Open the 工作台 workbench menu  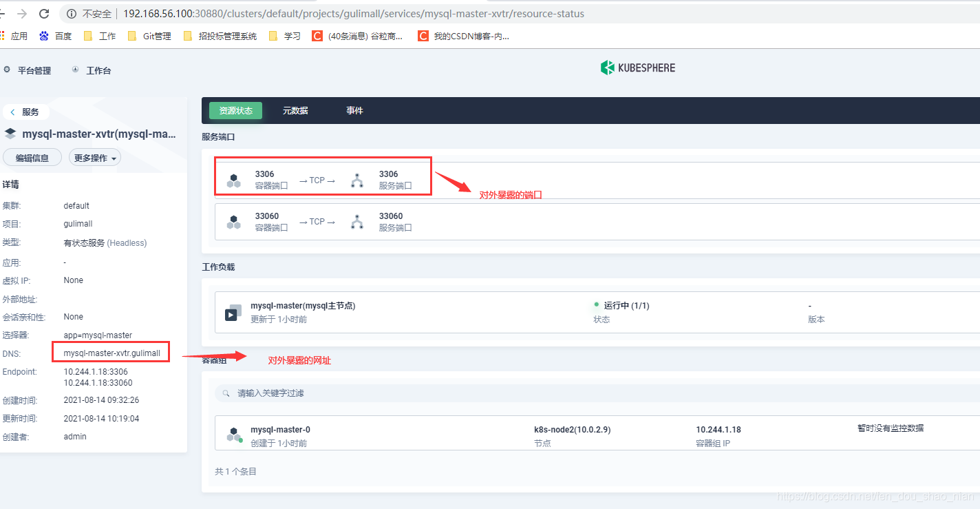(x=92, y=70)
